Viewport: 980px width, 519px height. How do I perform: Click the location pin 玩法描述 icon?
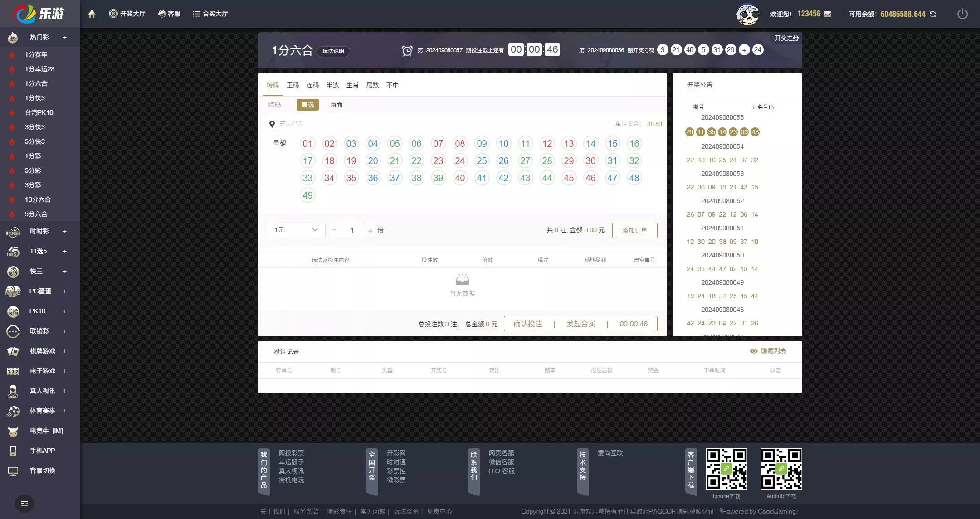click(x=273, y=123)
